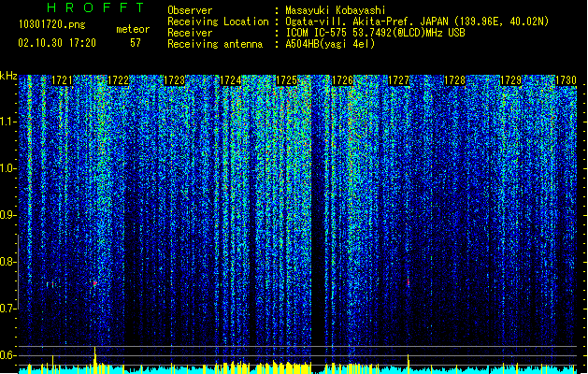588x374 pixels.
Task: Click the file name 10301720.png
Action: (x=52, y=24)
